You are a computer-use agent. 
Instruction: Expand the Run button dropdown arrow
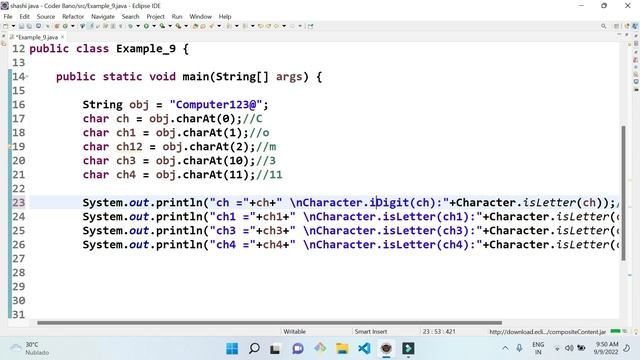(x=154, y=26)
